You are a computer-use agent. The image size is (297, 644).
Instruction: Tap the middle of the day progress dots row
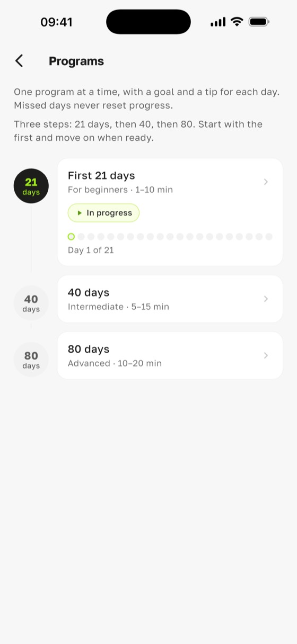point(170,237)
